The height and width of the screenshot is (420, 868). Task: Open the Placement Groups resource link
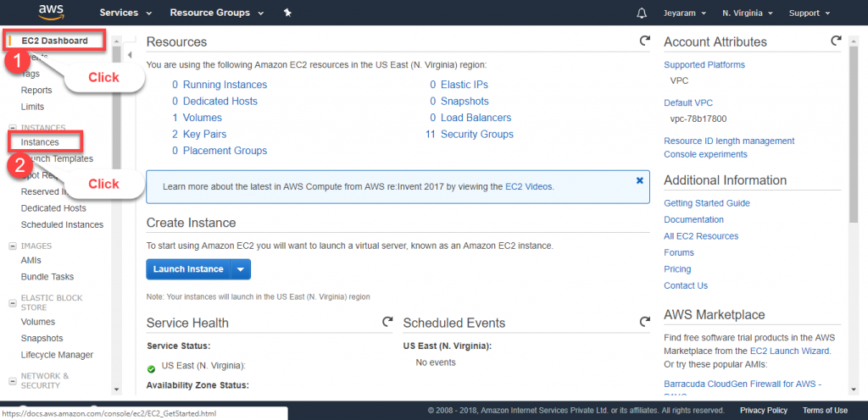225,151
